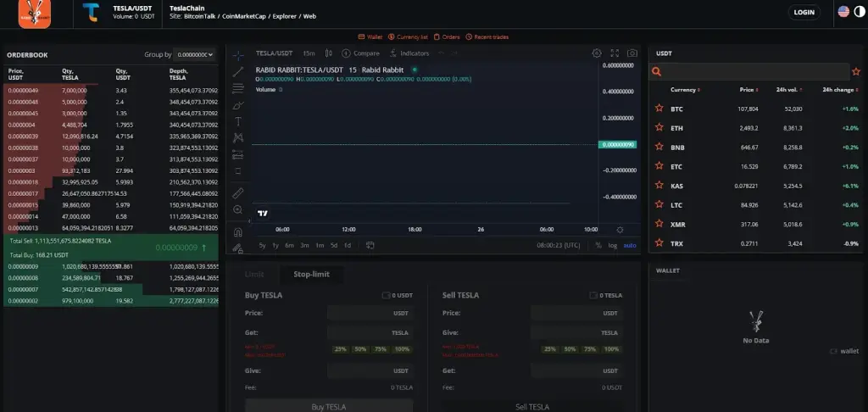The height and width of the screenshot is (412, 868).
Task: Set sell amount to 50%
Action: coord(570,349)
